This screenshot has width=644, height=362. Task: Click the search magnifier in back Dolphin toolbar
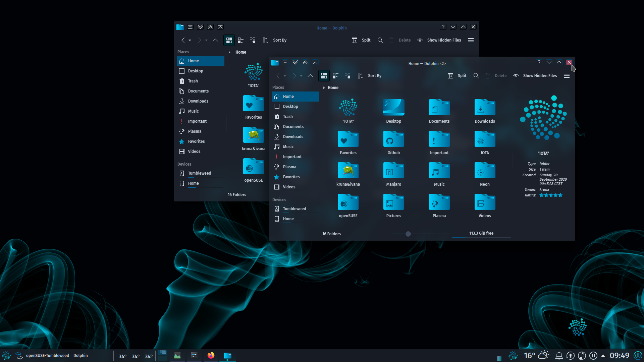tap(380, 40)
